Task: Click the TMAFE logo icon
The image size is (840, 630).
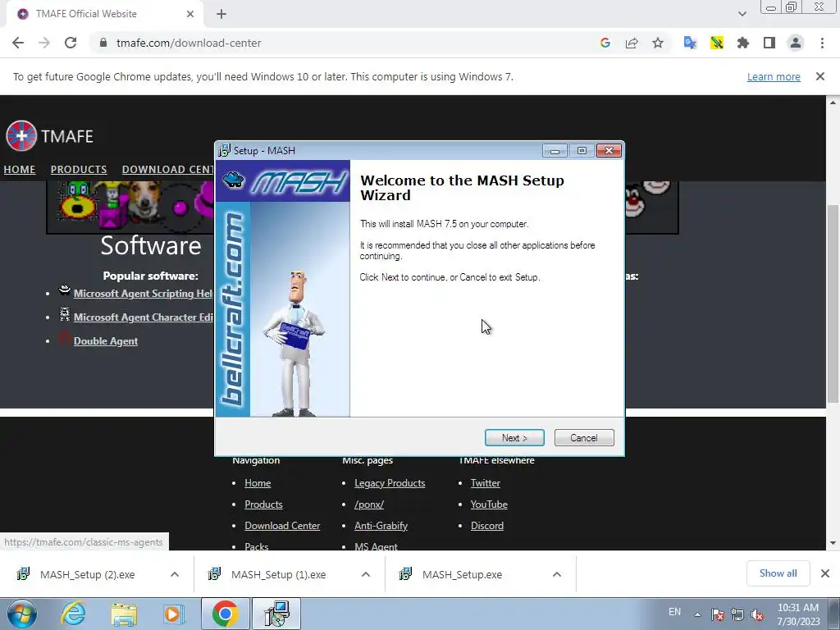Action: coord(21,136)
